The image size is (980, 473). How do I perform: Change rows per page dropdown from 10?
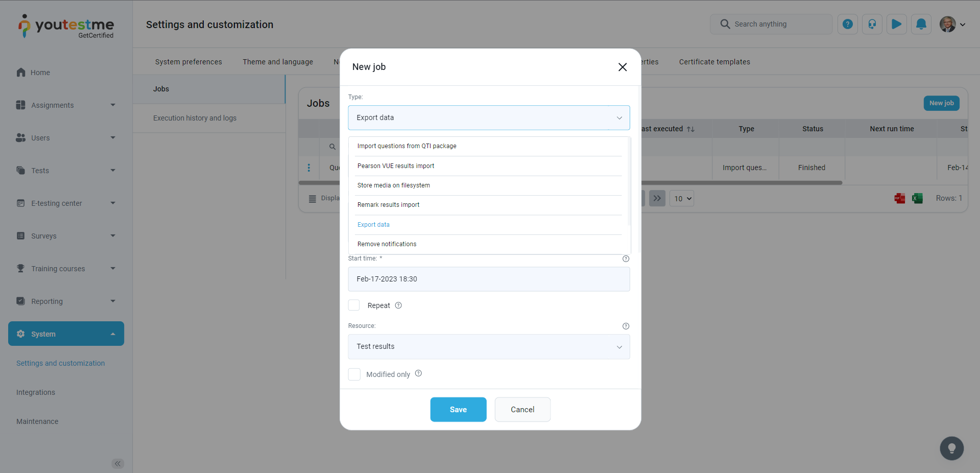click(x=682, y=199)
